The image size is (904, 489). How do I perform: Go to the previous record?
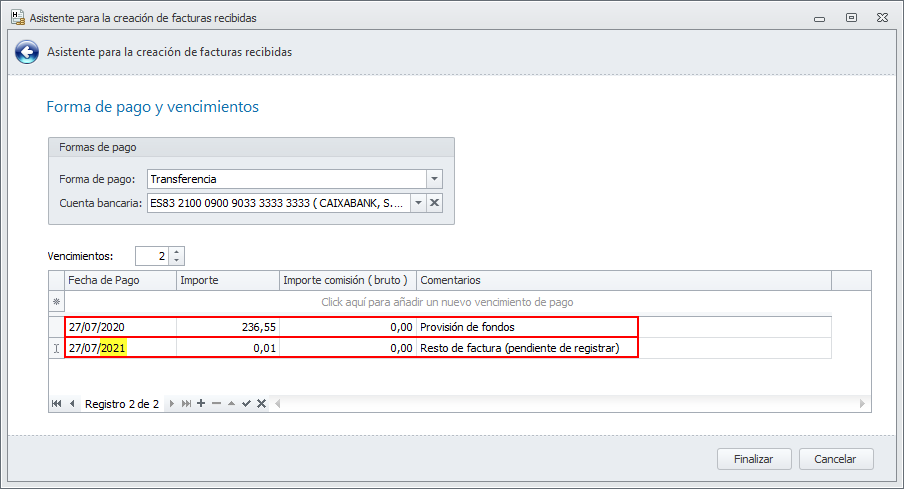click(x=72, y=404)
